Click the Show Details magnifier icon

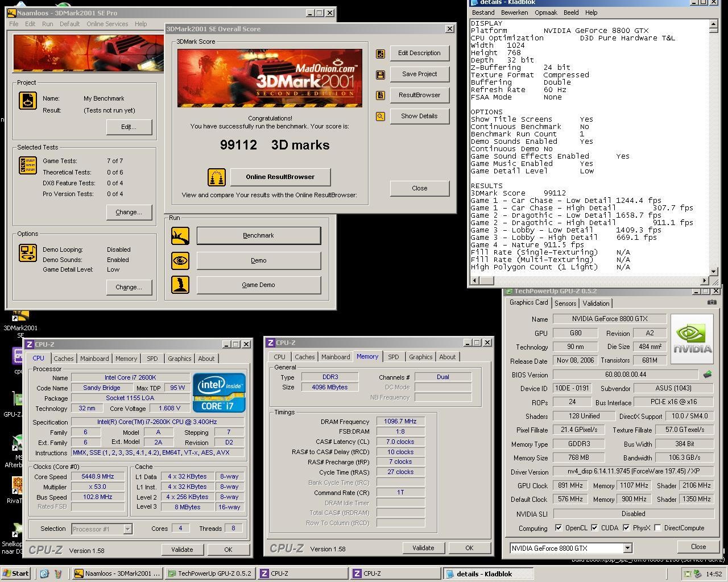point(380,117)
